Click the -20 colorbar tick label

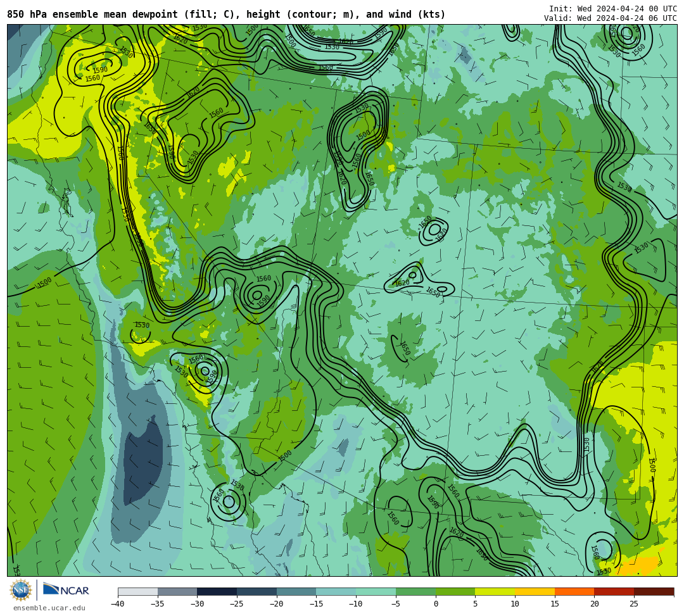click(276, 604)
